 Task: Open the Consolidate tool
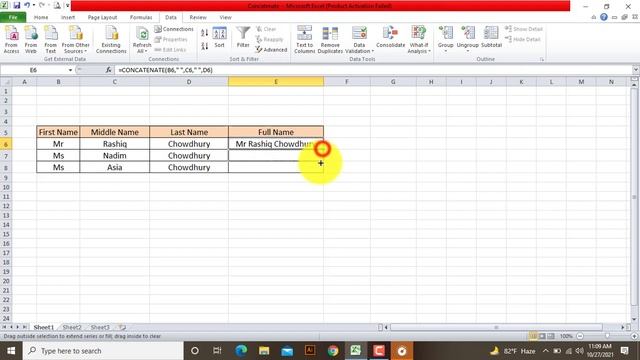point(390,38)
